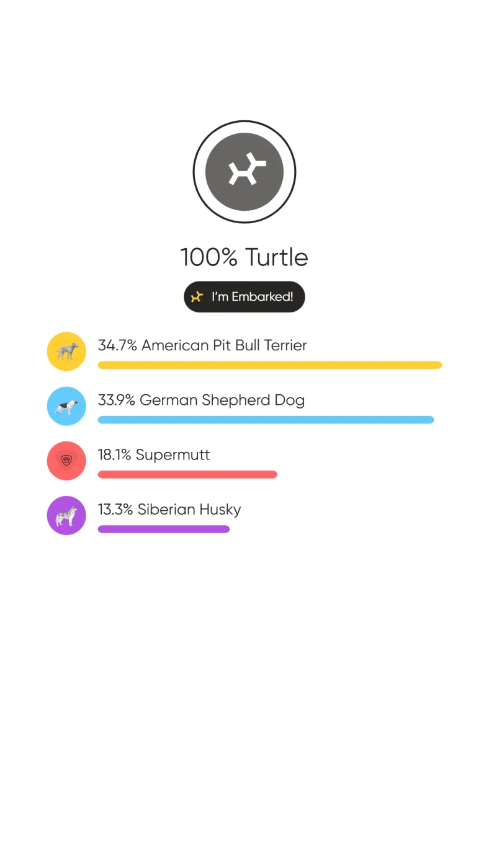Select the German Shepherd Dog breed icon
The width and height of the screenshot is (489, 868).
click(66, 406)
